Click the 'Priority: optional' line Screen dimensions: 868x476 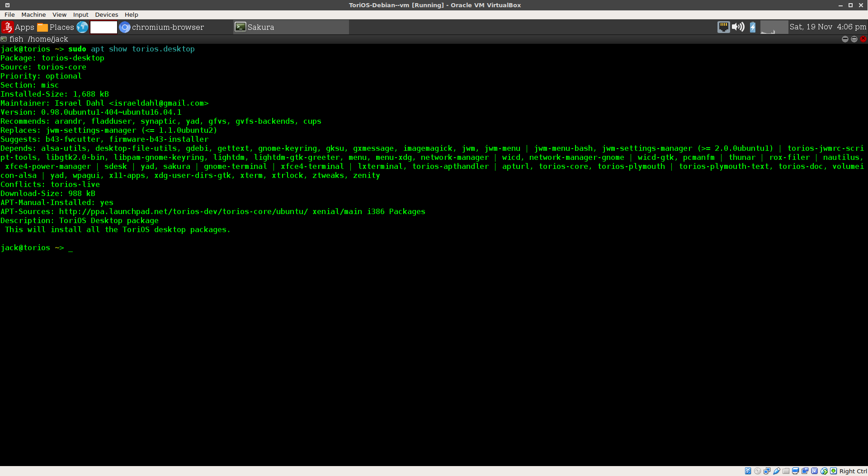(x=41, y=76)
